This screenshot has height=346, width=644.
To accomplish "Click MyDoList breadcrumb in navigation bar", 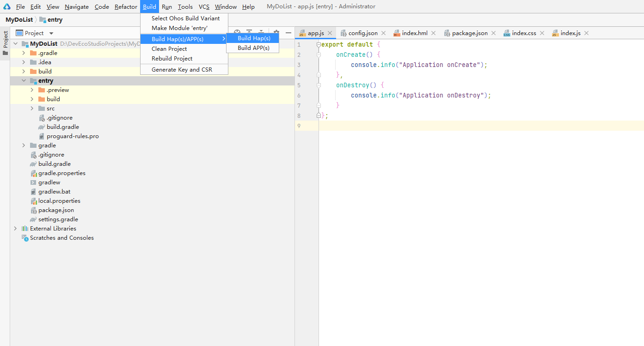I will point(19,20).
